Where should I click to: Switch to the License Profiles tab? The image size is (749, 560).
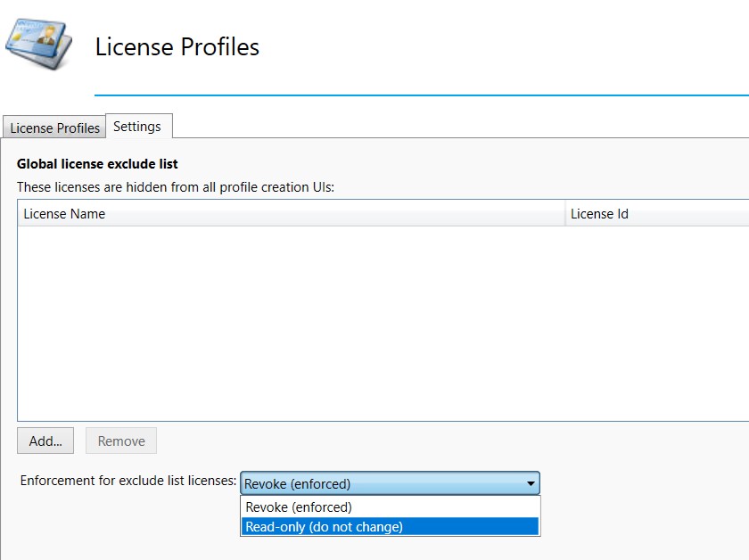[54, 128]
